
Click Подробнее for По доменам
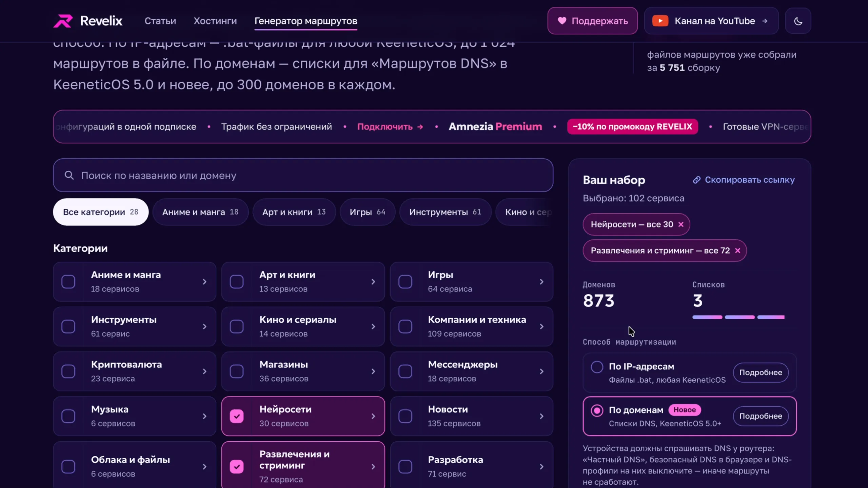pyautogui.click(x=761, y=416)
